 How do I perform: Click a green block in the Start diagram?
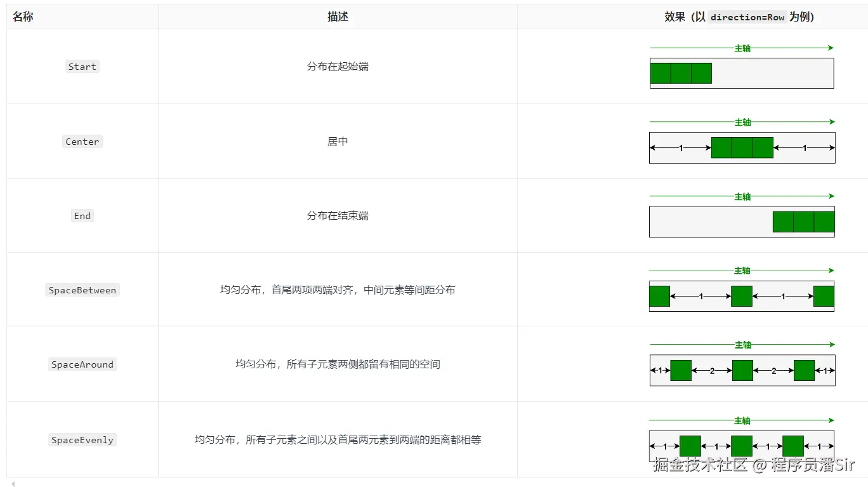(680, 73)
